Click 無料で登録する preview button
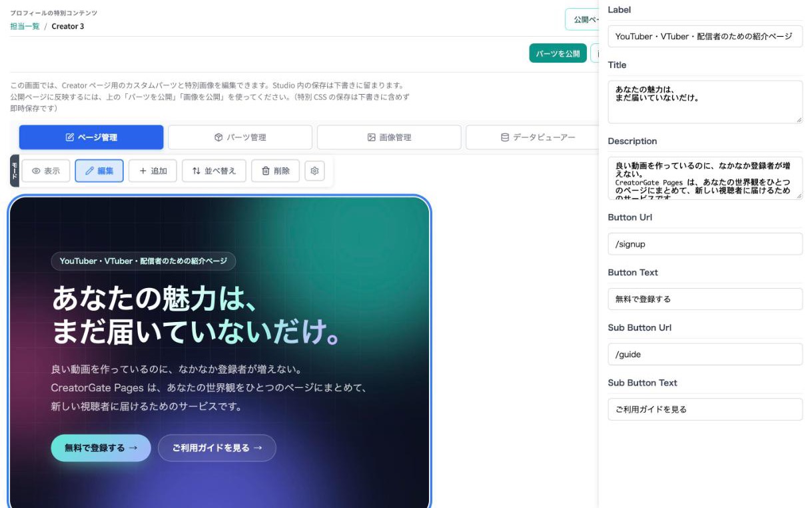Viewport: 812px width, 508px height. (x=101, y=448)
